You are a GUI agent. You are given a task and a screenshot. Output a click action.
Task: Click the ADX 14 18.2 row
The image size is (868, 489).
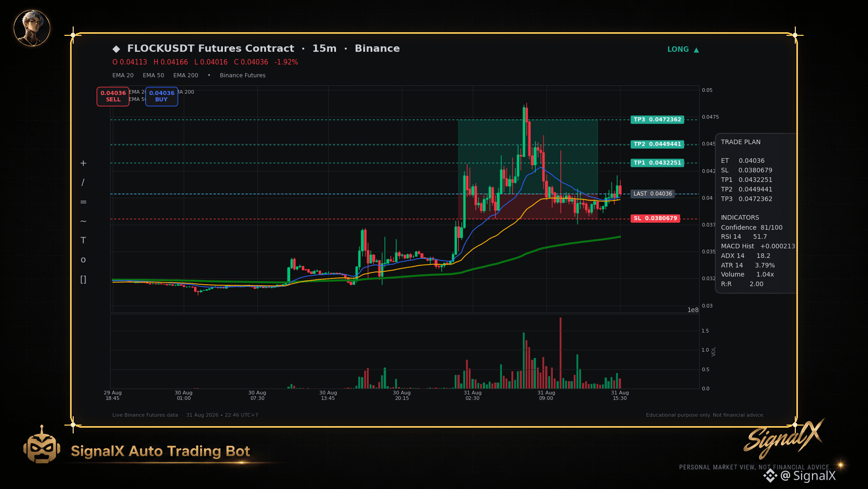coord(745,256)
